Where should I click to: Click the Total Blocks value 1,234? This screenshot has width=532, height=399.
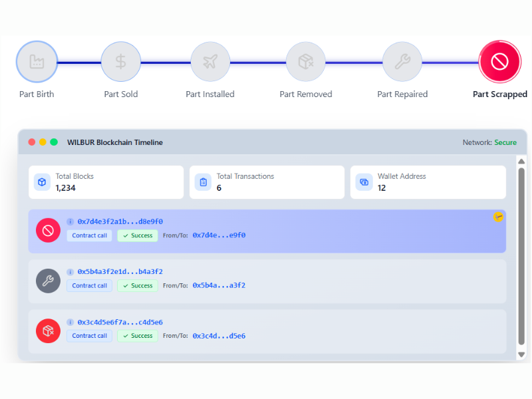[65, 188]
